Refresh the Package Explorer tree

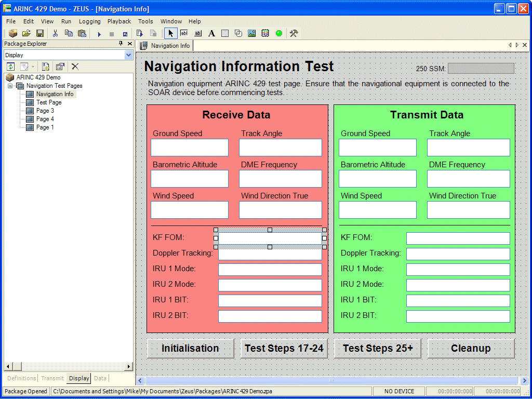(10, 66)
